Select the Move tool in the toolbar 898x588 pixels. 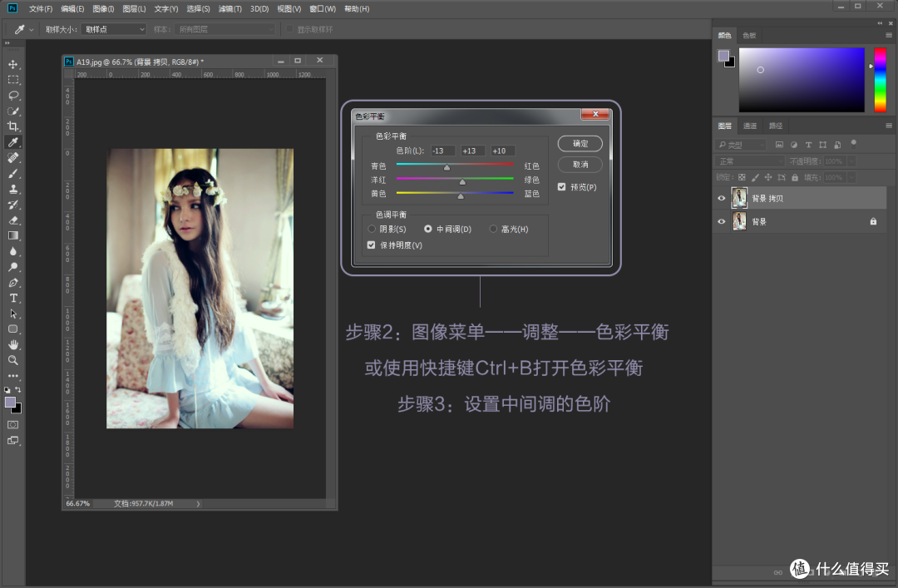tap(12, 63)
